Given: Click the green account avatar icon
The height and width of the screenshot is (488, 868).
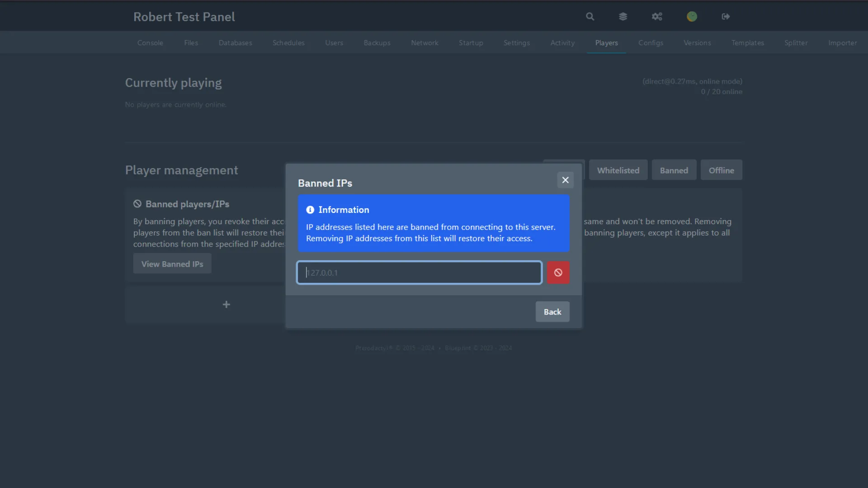Looking at the screenshot, I should (x=692, y=17).
